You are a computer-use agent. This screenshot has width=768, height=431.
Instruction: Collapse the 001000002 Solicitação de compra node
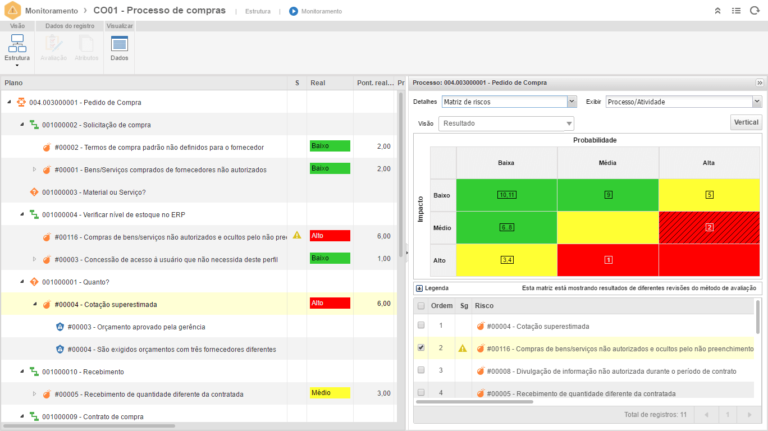(21, 124)
